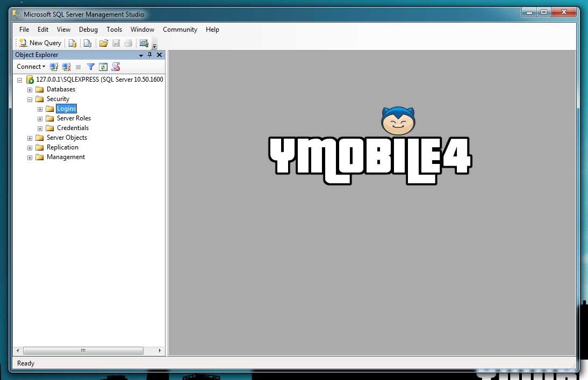The width and height of the screenshot is (588, 380).
Task: Open the File menu
Action: tap(24, 29)
